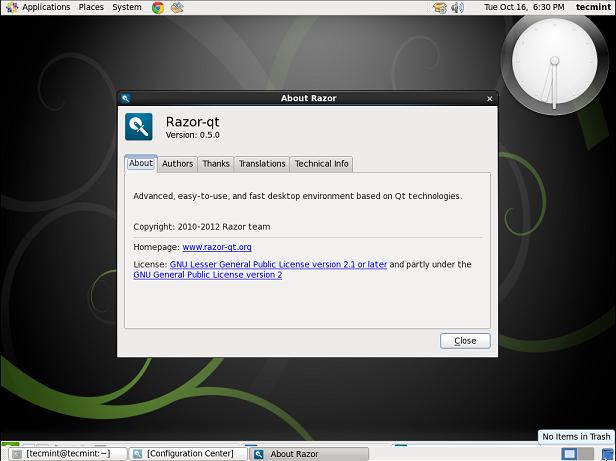The width and height of the screenshot is (616, 461).
Task: Open GNU General Public License version 2 link
Action: point(207,275)
